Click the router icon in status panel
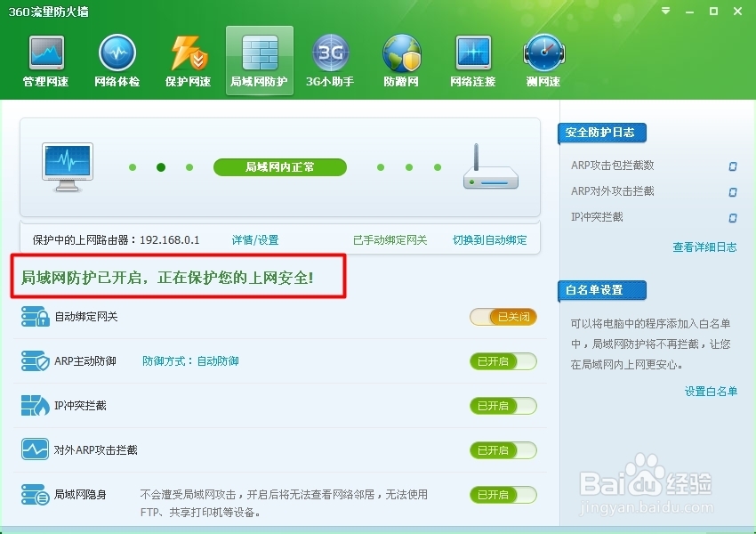 pos(490,167)
